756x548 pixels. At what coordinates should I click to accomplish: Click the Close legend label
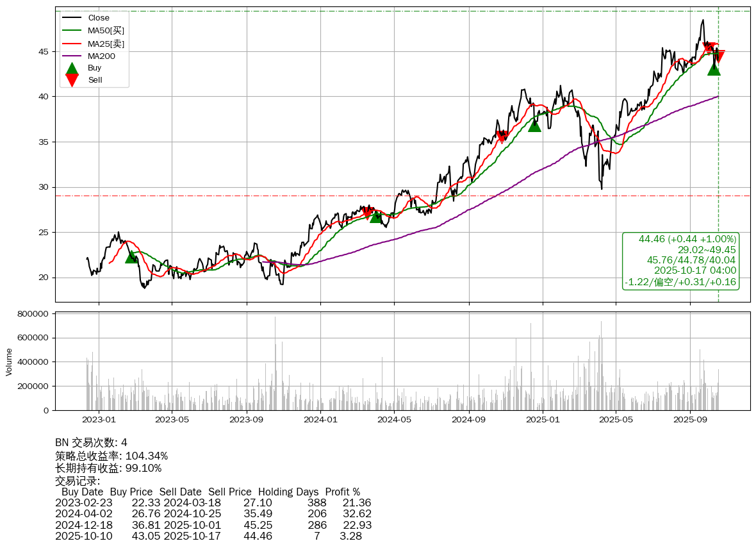pyautogui.click(x=99, y=17)
